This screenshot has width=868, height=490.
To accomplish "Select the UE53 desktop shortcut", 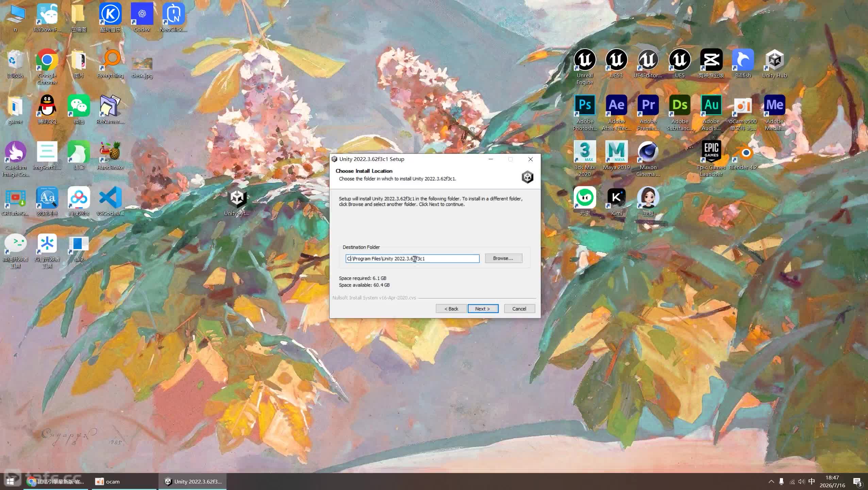I will pos(616,64).
